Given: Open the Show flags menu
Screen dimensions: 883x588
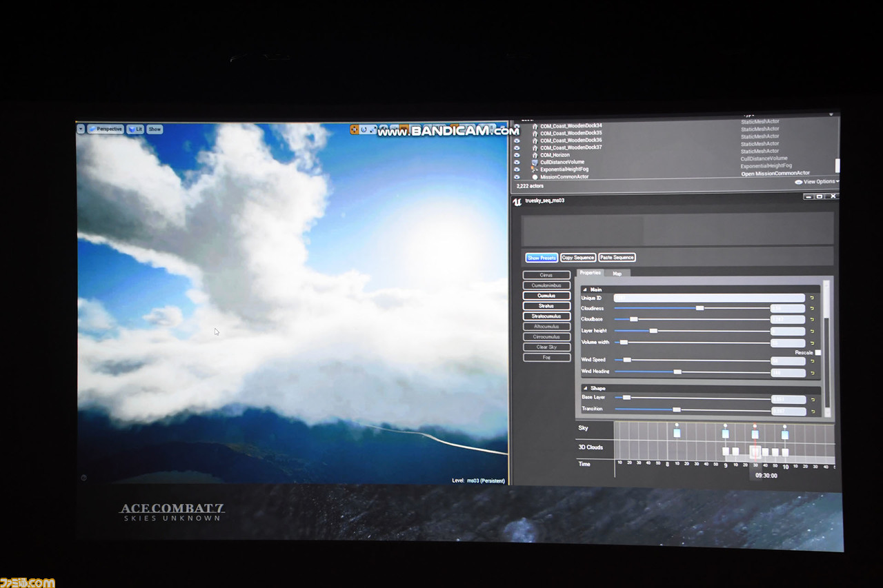Looking at the screenshot, I should [155, 129].
